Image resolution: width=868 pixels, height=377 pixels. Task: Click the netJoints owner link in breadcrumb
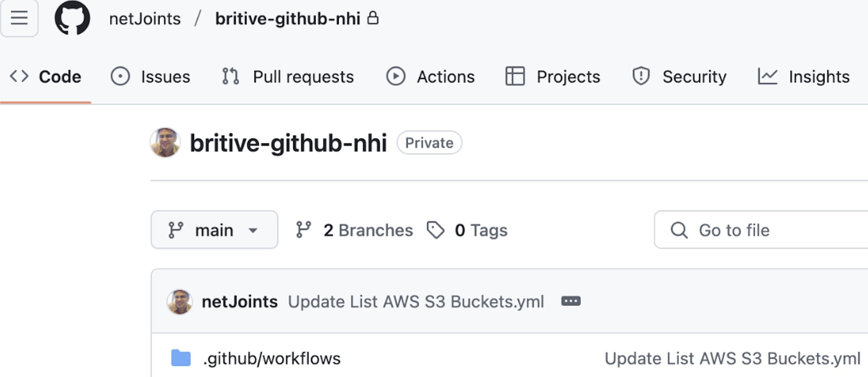(145, 19)
